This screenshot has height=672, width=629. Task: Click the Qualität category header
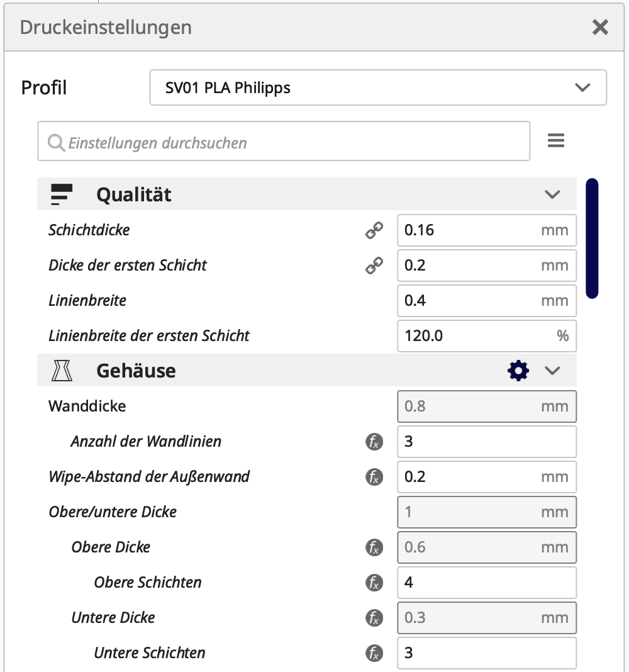click(307, 194)
